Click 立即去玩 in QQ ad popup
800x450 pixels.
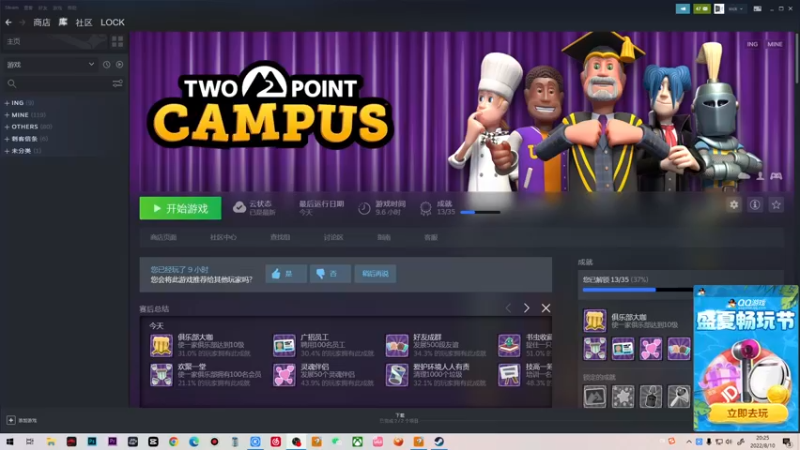click(747, 413)
